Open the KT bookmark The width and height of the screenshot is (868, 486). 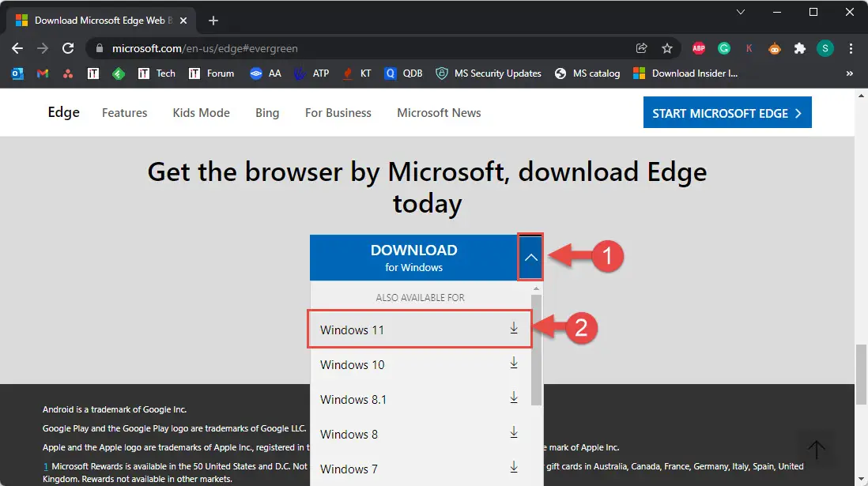pos(357,73)
